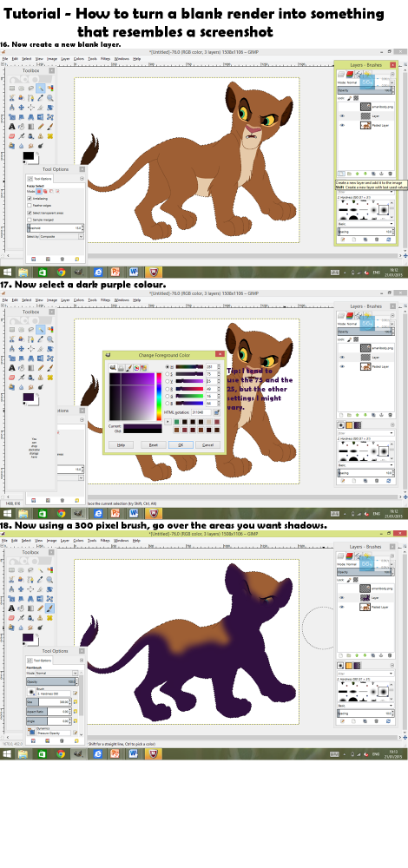Open Windows menu in step 18 window

tap(122, 540)
